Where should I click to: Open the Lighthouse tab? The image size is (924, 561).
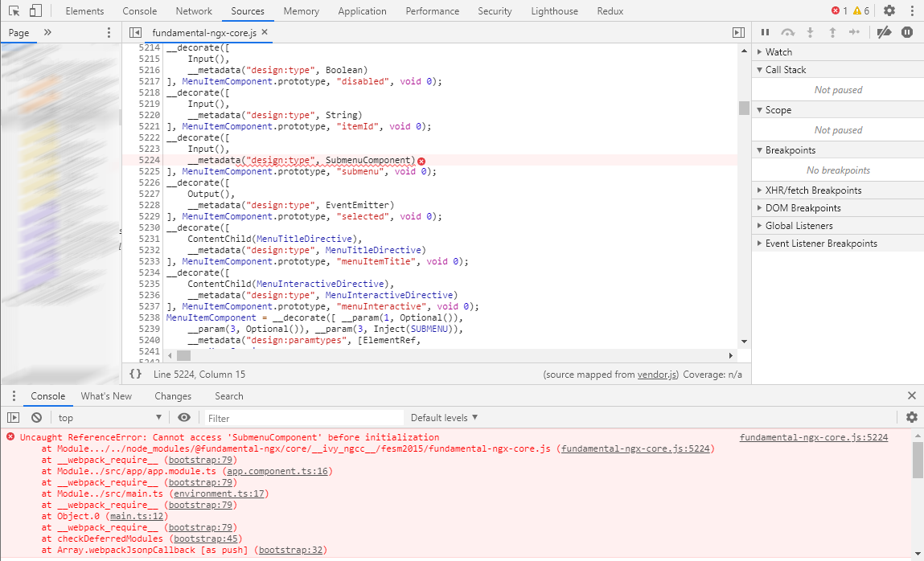[x=554, y=10]
